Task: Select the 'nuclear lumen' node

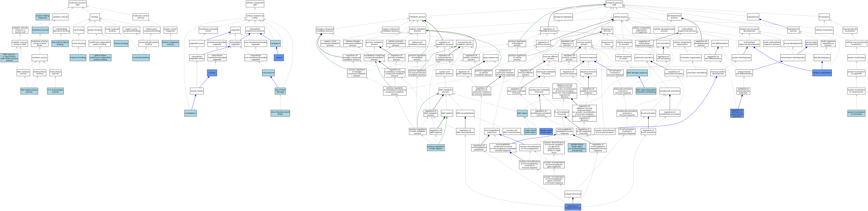Action: click(197, 91)
